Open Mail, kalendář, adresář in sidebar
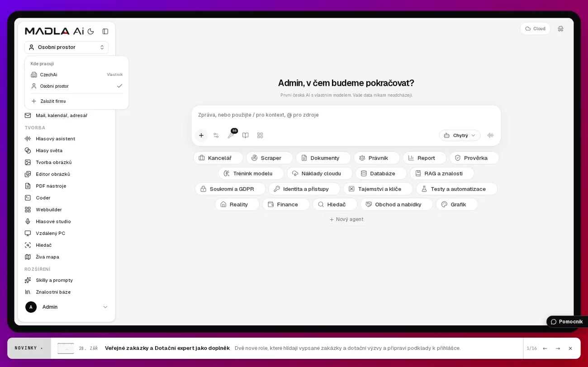This screenshot has width=588, height=367. pos(66,115)
